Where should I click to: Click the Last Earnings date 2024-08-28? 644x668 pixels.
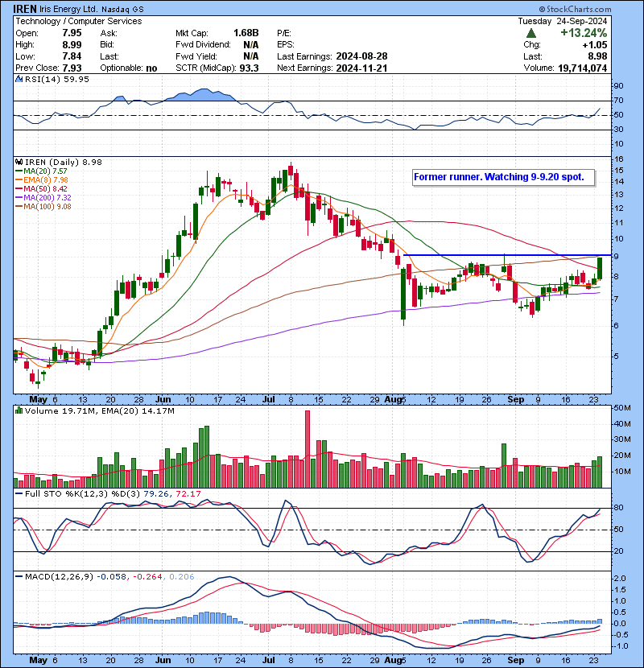click(x=361, y=56)
